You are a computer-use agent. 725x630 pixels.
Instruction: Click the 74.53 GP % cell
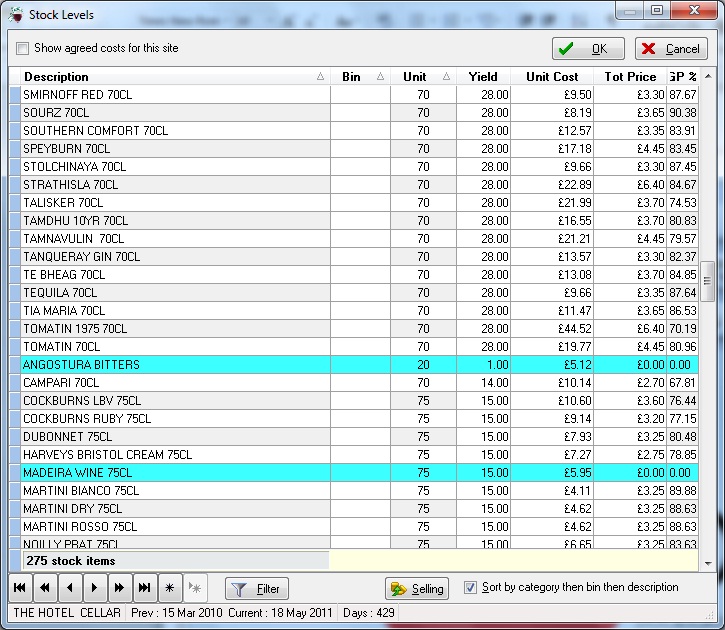coord(682,203)
